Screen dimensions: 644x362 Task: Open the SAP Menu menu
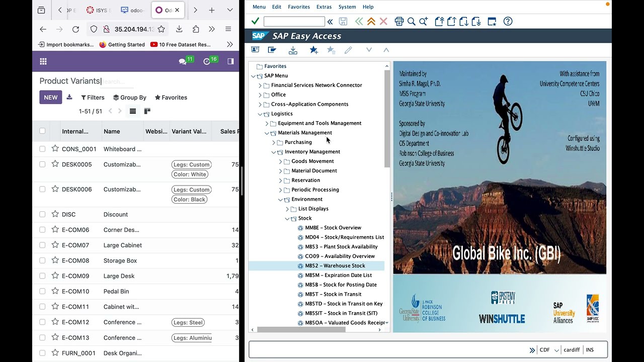coord(259,7)
